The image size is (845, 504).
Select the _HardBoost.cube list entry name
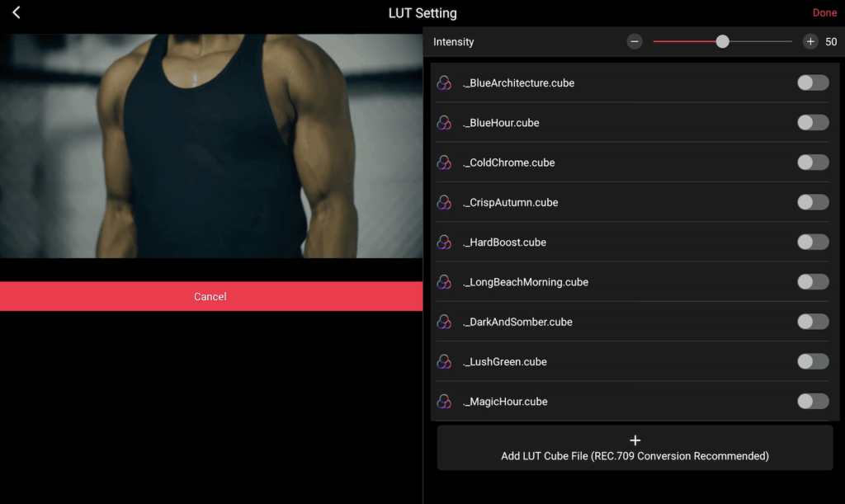point(505,243)
